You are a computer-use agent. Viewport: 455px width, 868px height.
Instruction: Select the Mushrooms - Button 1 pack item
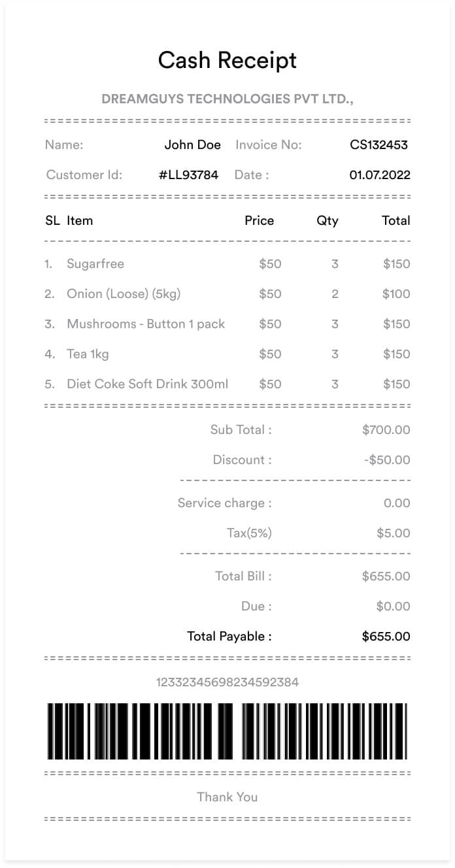(x=146, y=324)
